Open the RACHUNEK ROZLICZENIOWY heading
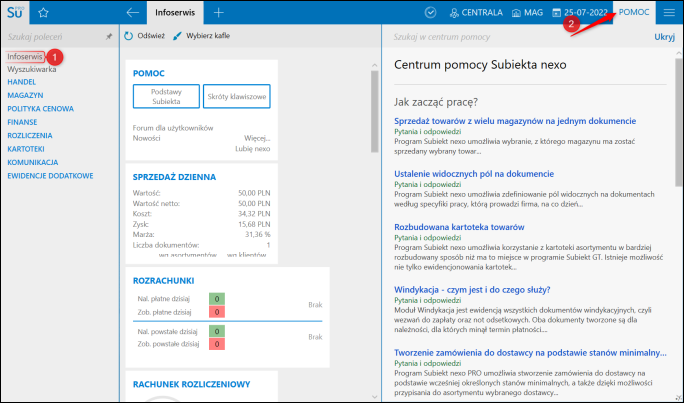The height and width of the screenshot is (403, 684). pyautogui.click(x=192, y=384)
